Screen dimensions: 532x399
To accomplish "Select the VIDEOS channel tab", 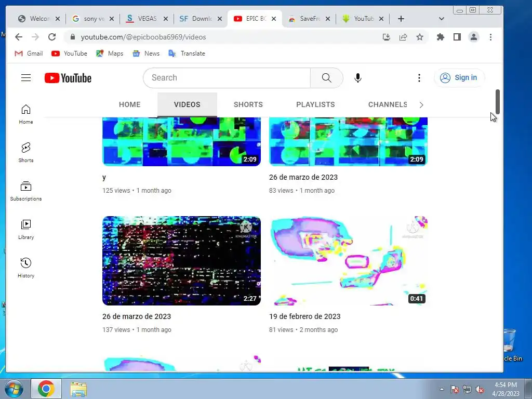I will [187, 104].
